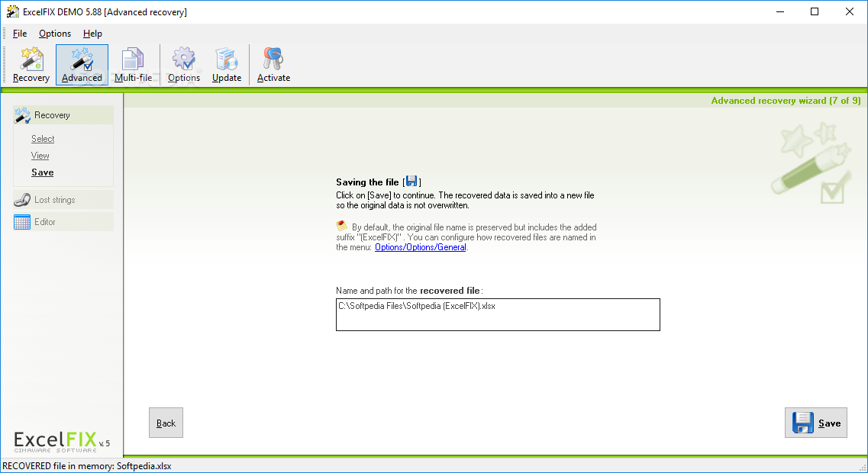Click the 'Name and path for the recovered file' label
This screenshot has width=868, height=473.
409,291
